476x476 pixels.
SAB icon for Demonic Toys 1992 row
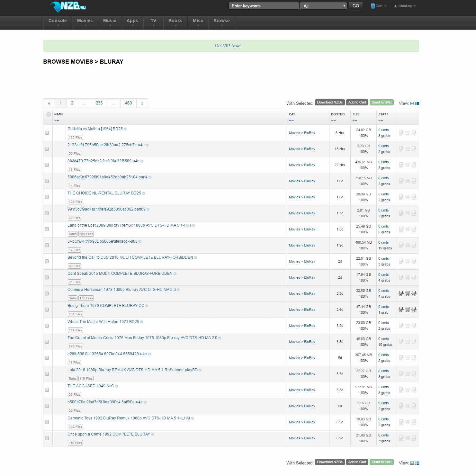point(414,422)
